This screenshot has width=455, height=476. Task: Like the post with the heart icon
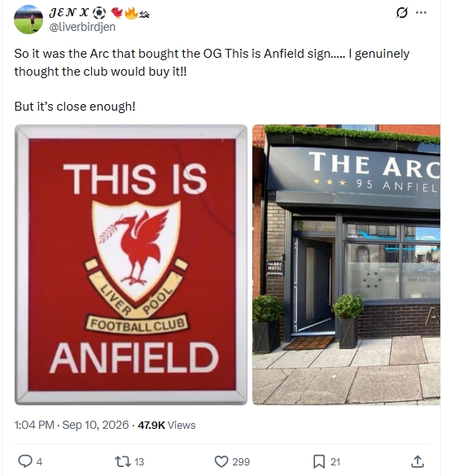tap(221, 461)
